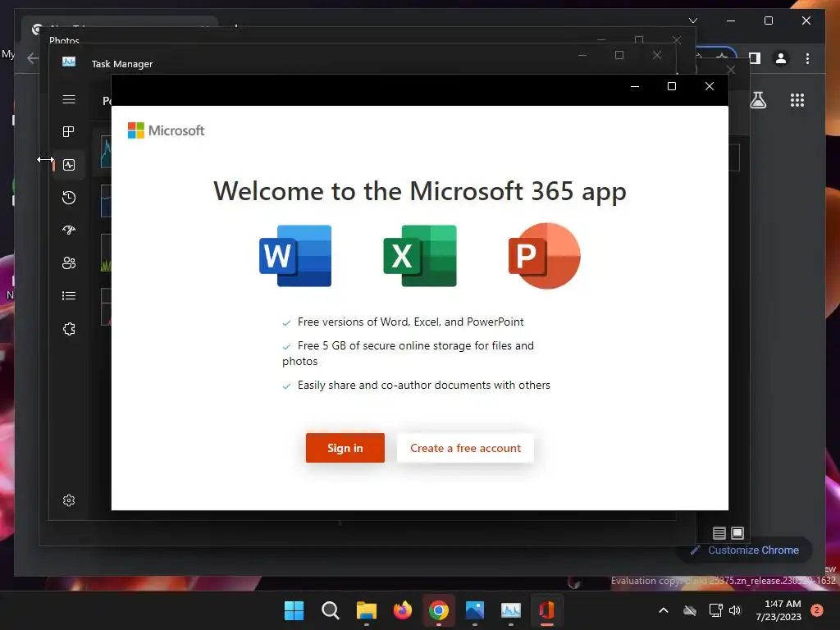Open Firefox from taskbar
The width and height of the screenshot is (840, 630).
402,610
